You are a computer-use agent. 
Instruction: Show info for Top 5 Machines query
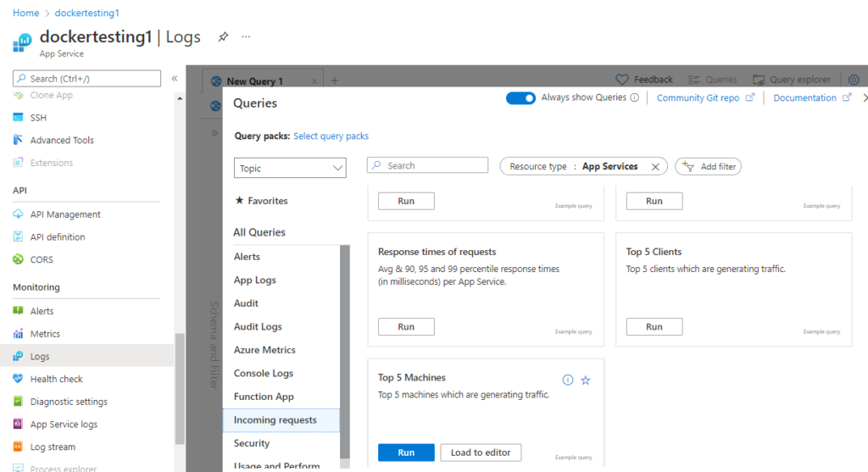(568, 380)
